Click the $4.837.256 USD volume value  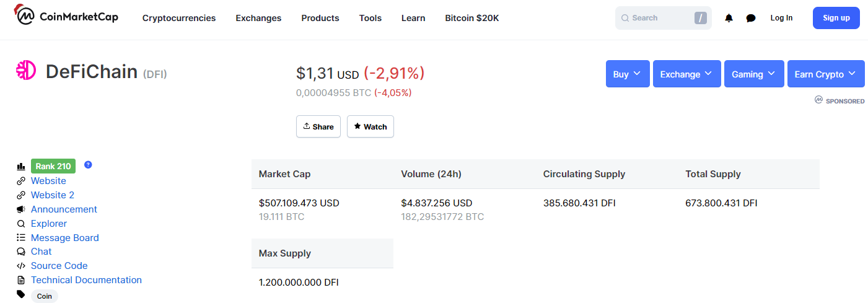click(437, 203)
